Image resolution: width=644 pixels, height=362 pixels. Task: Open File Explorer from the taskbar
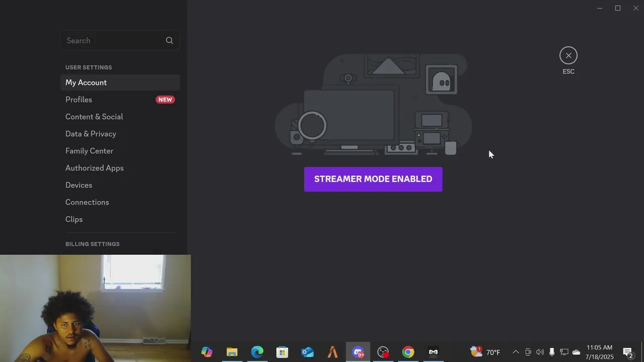(232, 352)
